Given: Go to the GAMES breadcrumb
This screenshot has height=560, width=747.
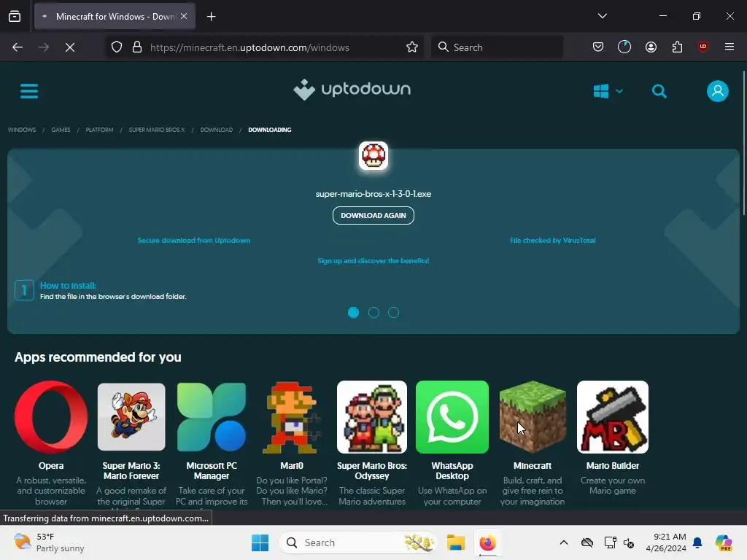Looking at the screenshot, I should 61,130.
